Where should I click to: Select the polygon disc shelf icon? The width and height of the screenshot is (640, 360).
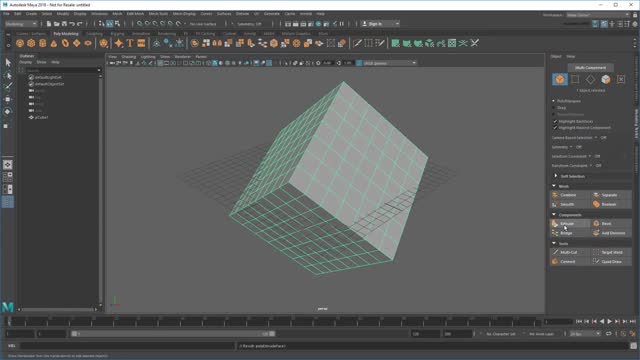88,43
